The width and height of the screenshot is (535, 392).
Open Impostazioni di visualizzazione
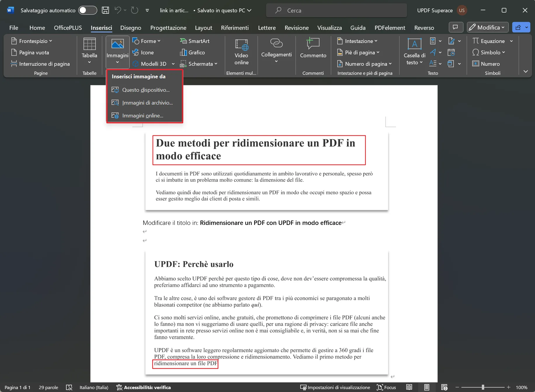[335, 387]
